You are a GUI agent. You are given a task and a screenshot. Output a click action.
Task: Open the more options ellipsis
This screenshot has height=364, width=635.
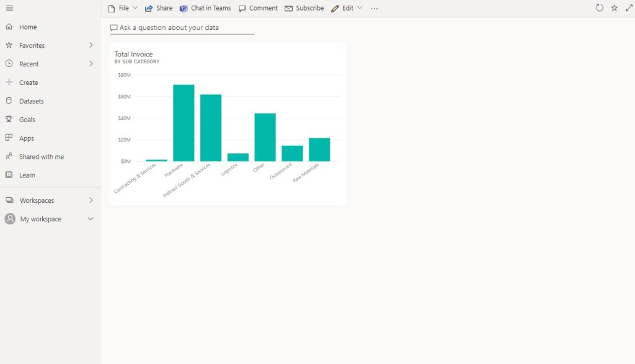[374, 9]
